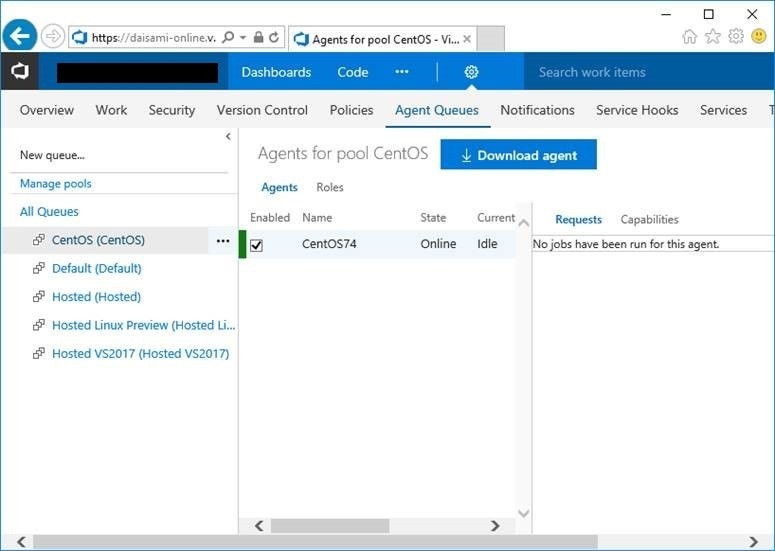
Task: Switch to the Security tab
Action: (172, 110)
